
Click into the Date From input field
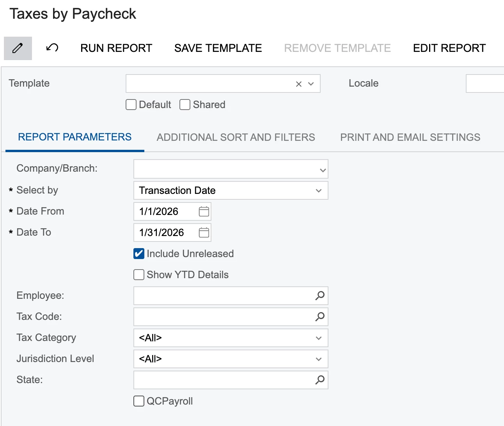point(164,211)
